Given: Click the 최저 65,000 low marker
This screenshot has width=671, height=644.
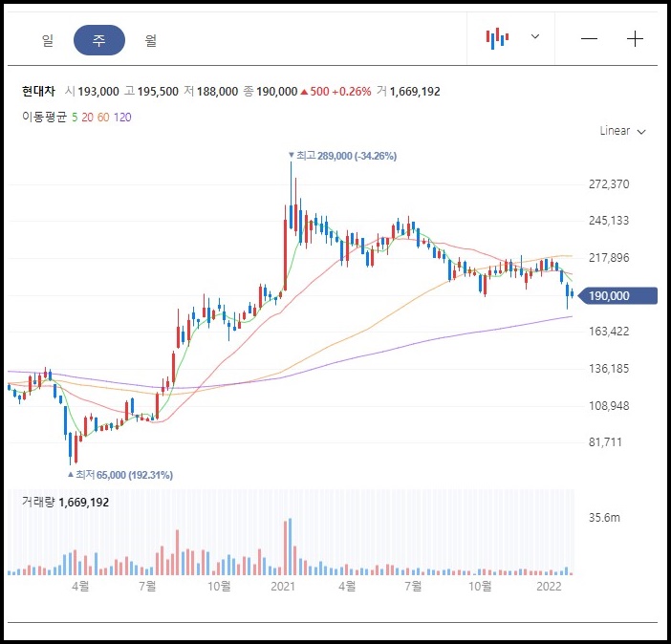Looking at the screenshot, I should point(120,475).
